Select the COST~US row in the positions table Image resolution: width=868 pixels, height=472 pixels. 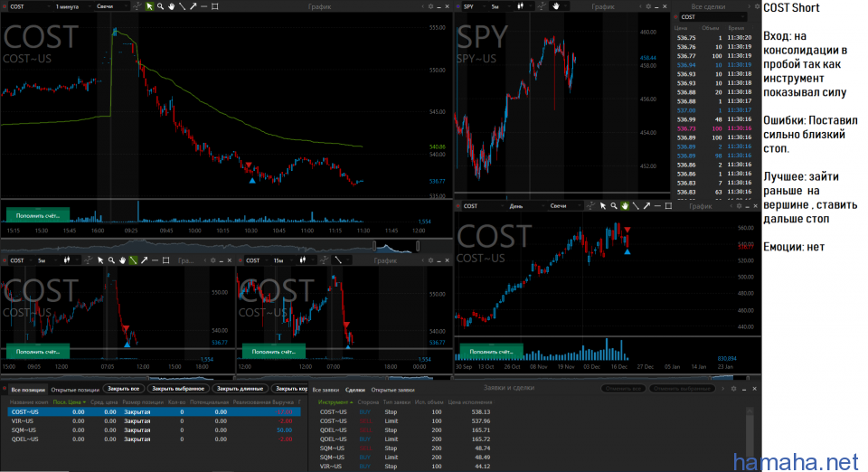154,411
